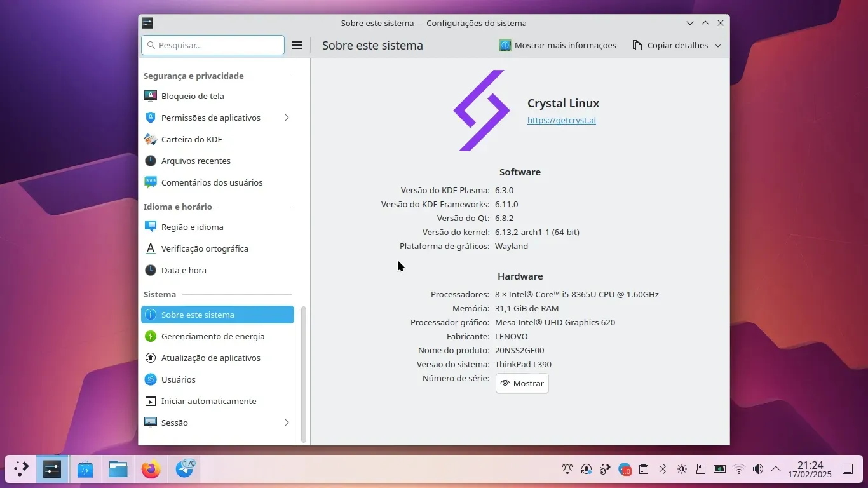The image size is (868, 488).
Task: Open the Copiar detalhes dropdown arrow
Action: click(x=718, y=45)
